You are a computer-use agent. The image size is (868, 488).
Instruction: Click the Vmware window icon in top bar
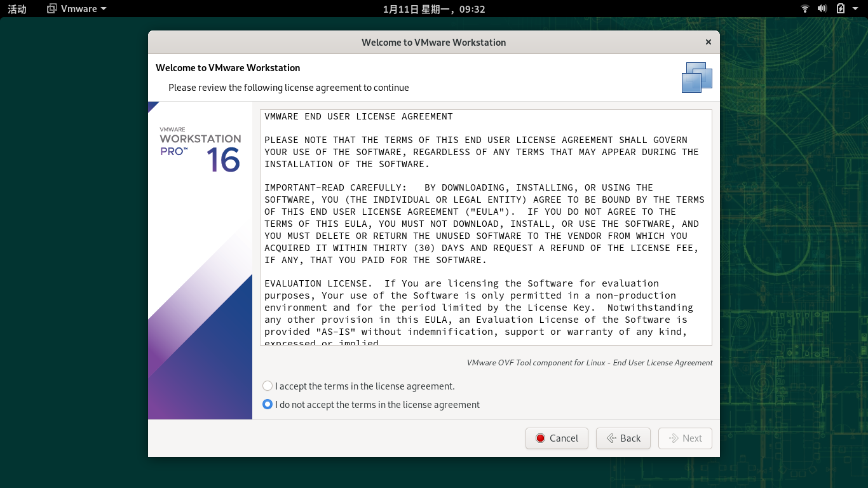[x=52, y=9]
